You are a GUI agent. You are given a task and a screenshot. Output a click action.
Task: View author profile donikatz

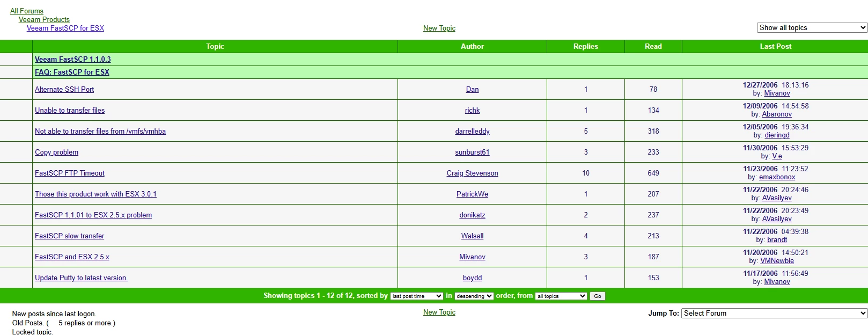472,215
